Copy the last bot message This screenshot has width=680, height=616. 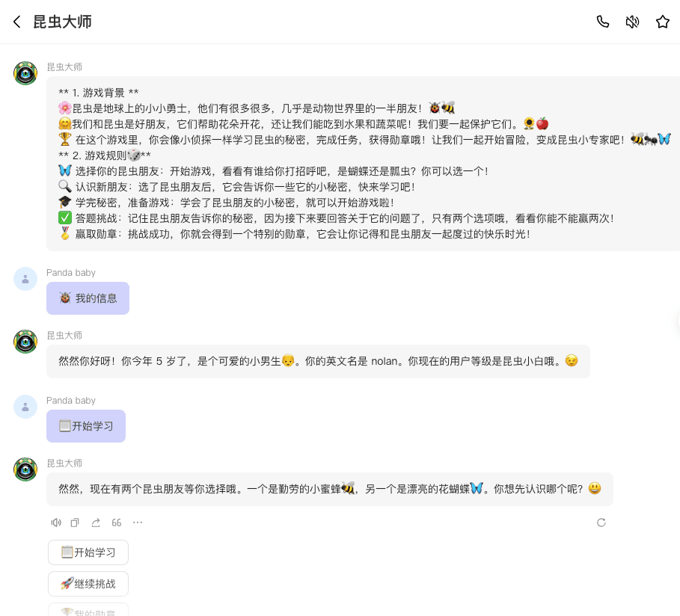click(x=75, y=523)
